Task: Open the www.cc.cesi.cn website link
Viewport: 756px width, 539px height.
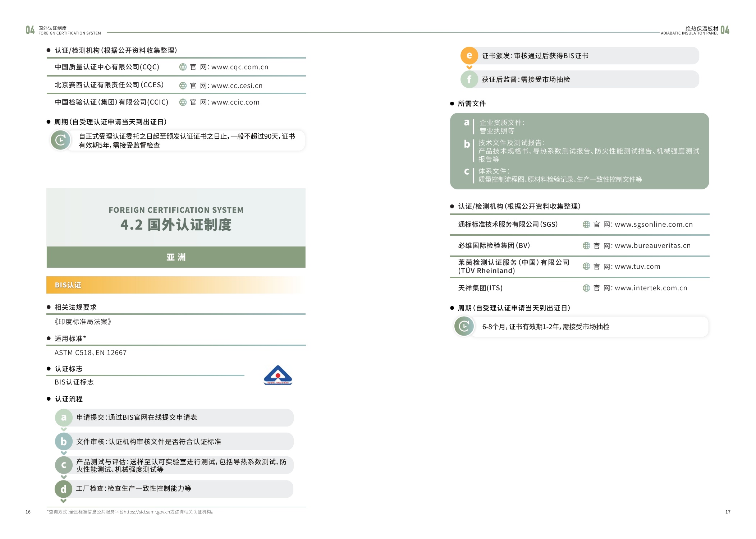Action: point(237,86)
